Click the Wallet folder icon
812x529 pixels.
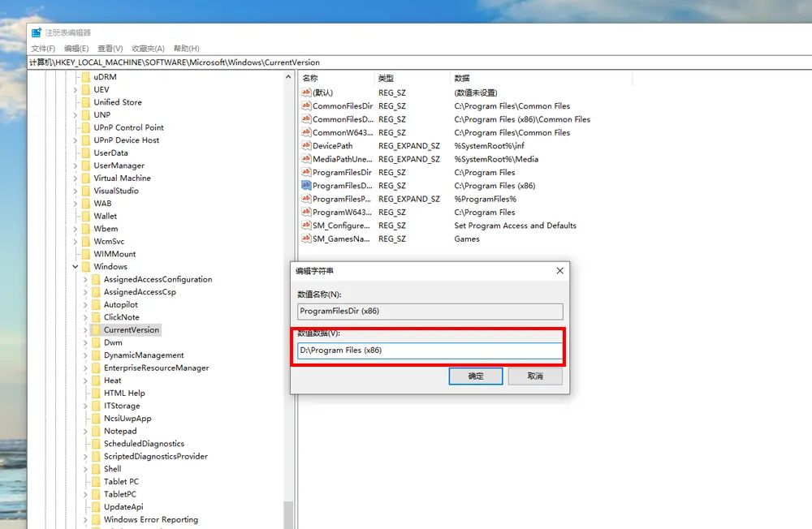click(x=86, y=216)
